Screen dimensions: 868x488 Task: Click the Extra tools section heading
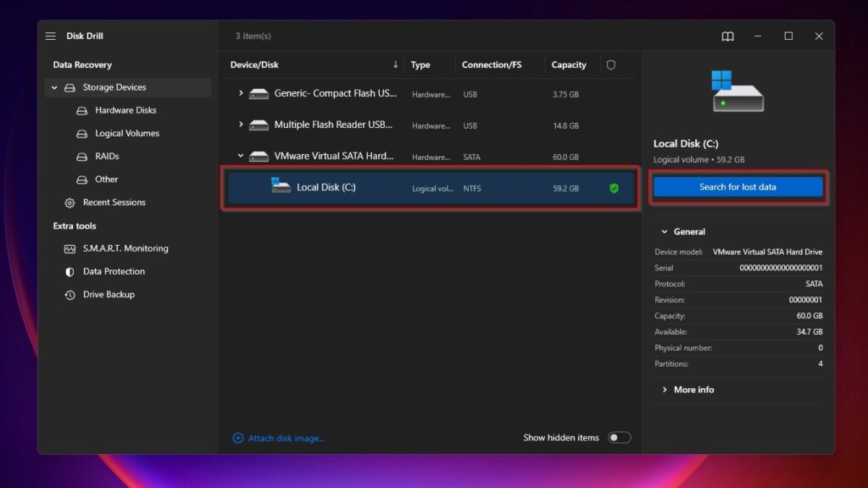pos(75,225)
